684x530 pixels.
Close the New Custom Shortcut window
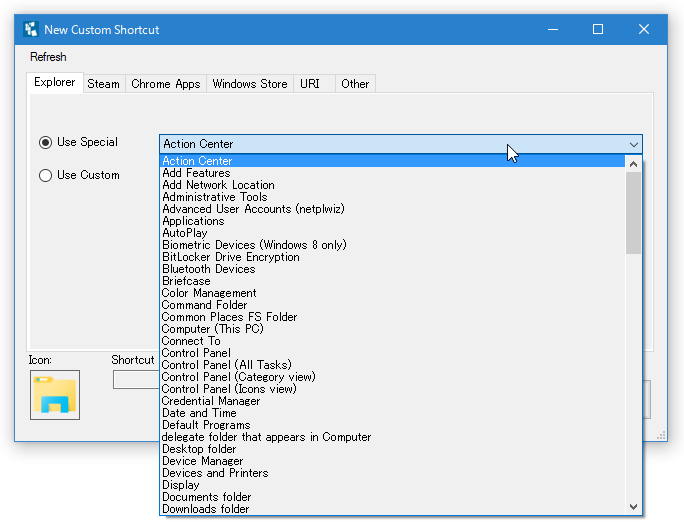[644, 29]
